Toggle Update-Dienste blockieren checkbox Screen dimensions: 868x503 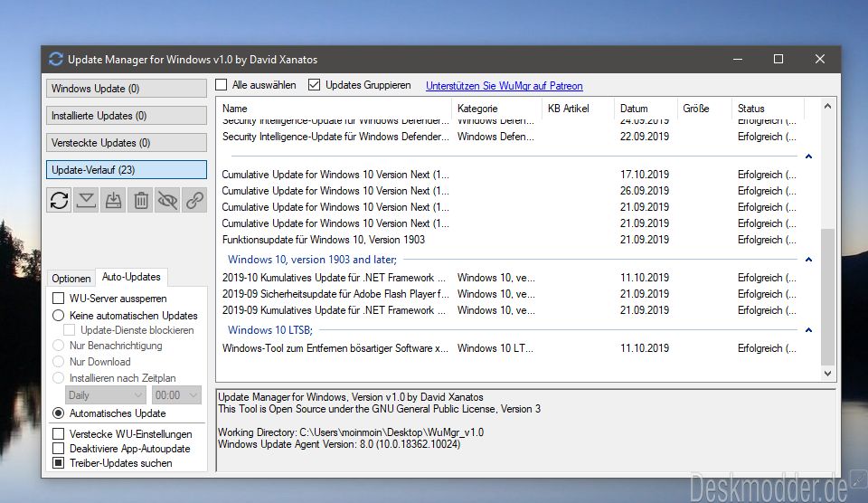tap(70, 330)
